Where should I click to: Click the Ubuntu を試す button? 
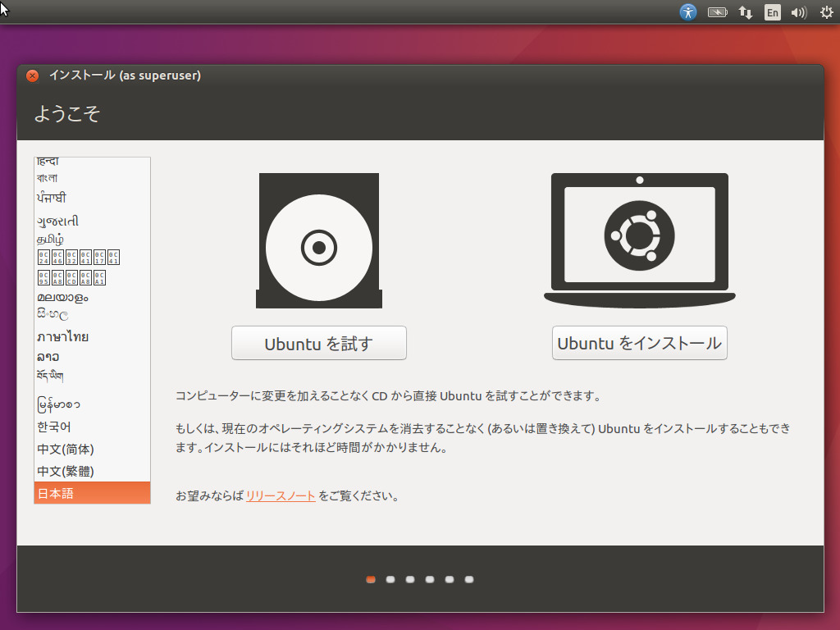[x=319, y=343]
